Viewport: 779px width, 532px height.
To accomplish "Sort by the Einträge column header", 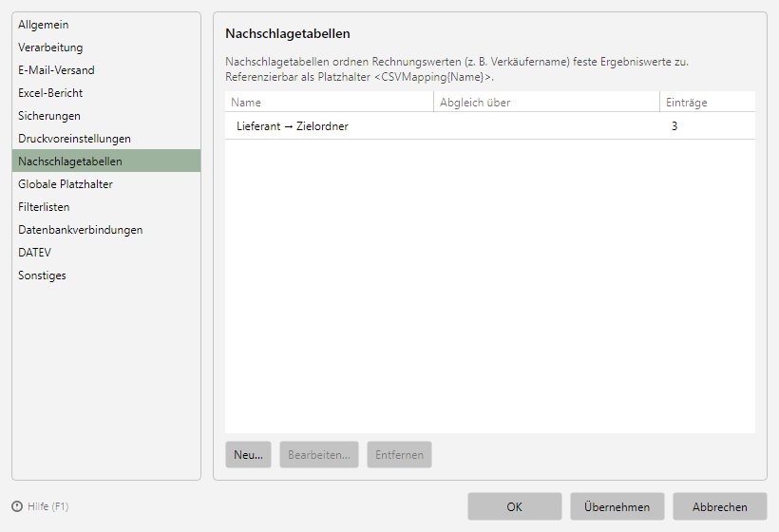I will (708, 103).
